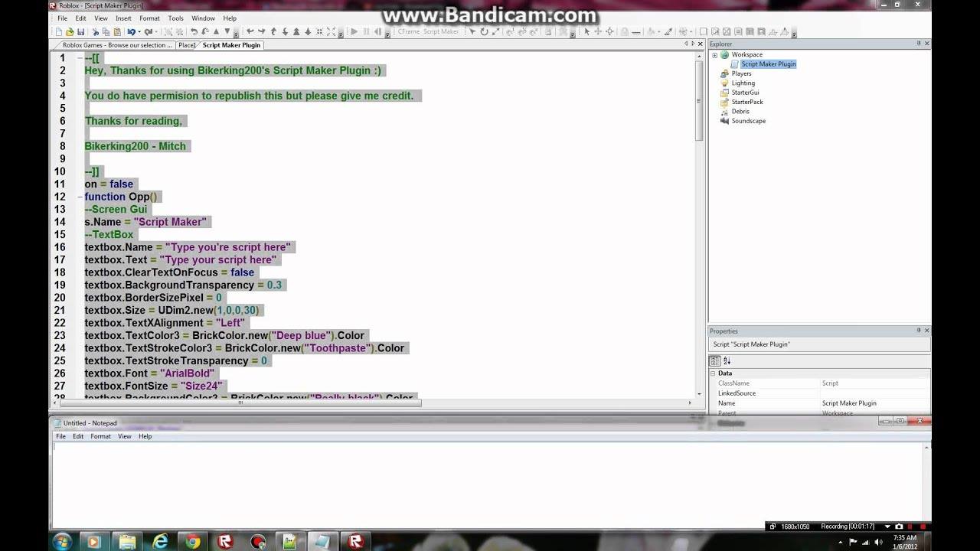Close the Explorer panel
The height and width of the screenshot is (551, 980).
click(x=927, y=44)
